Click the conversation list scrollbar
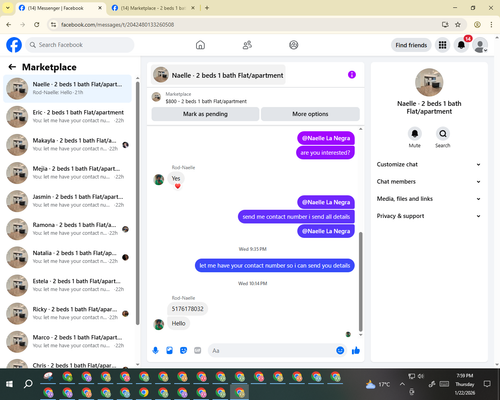Viewport: 500px width, 400px height. (x=138, y=202)
